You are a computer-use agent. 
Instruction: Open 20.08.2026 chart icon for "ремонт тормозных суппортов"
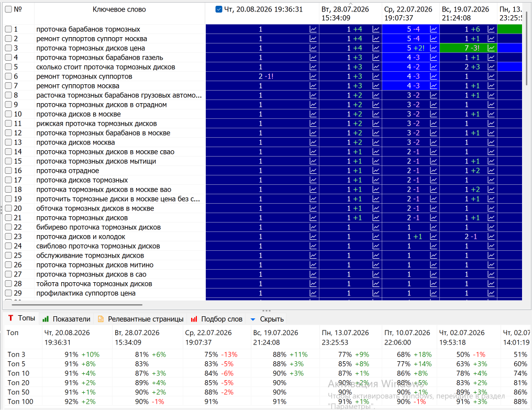pos(313,76)
